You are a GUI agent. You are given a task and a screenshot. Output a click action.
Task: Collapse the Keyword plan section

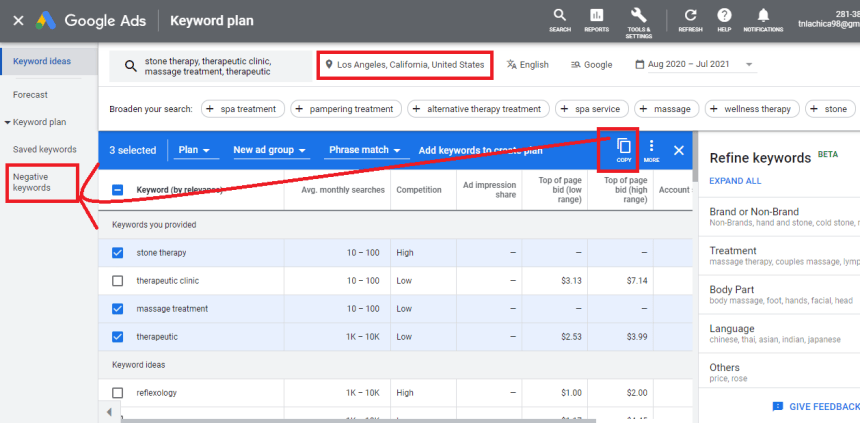pyautogui.click(x=8, y=122)
